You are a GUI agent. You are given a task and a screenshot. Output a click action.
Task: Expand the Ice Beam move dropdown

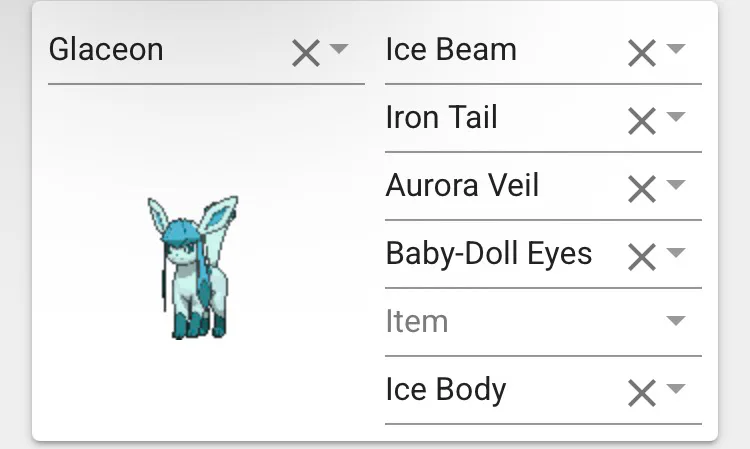[x=676, y=49]
